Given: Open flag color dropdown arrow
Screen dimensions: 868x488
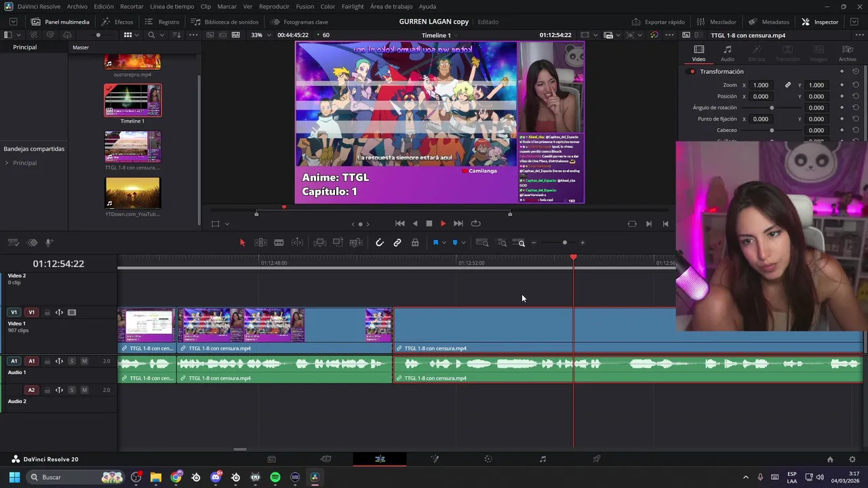Looking at the screenshot, I should pos(443,243).
